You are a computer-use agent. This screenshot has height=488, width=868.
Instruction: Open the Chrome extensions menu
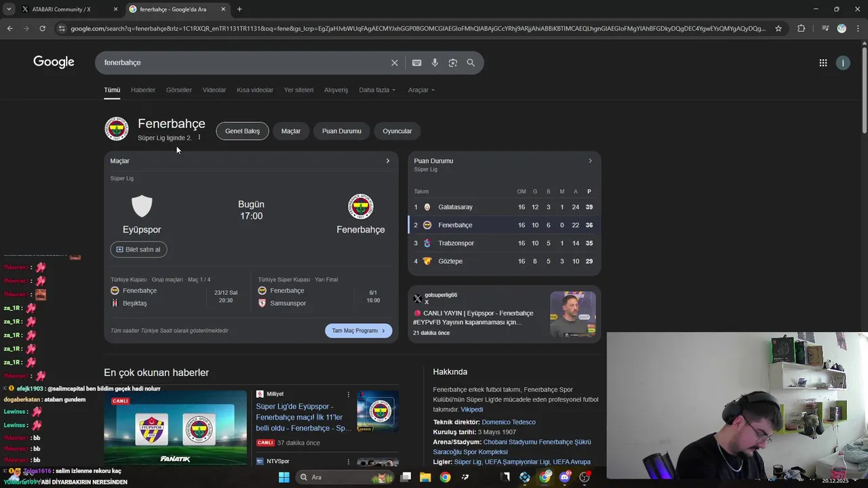(801, 28)
